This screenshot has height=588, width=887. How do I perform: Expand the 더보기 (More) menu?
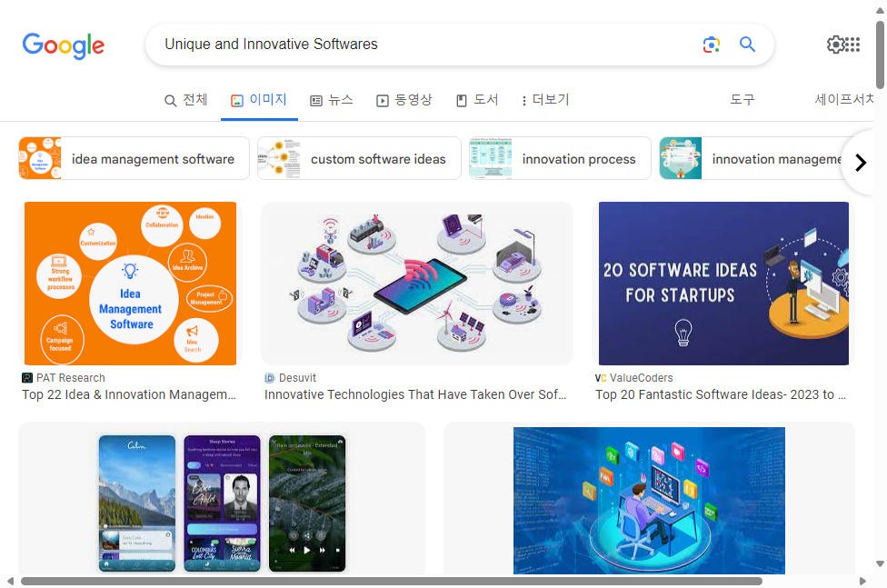point(545,100)
